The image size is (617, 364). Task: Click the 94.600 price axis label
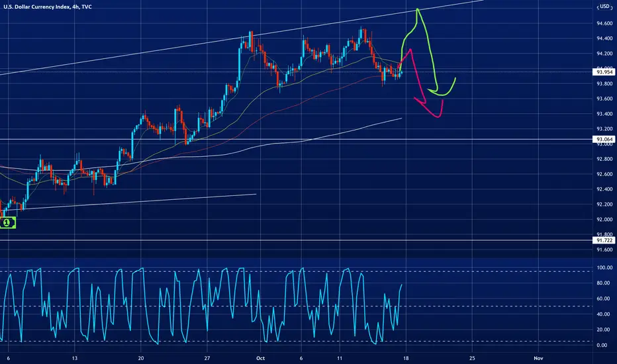pyautogui.click(x=604, y=24)
